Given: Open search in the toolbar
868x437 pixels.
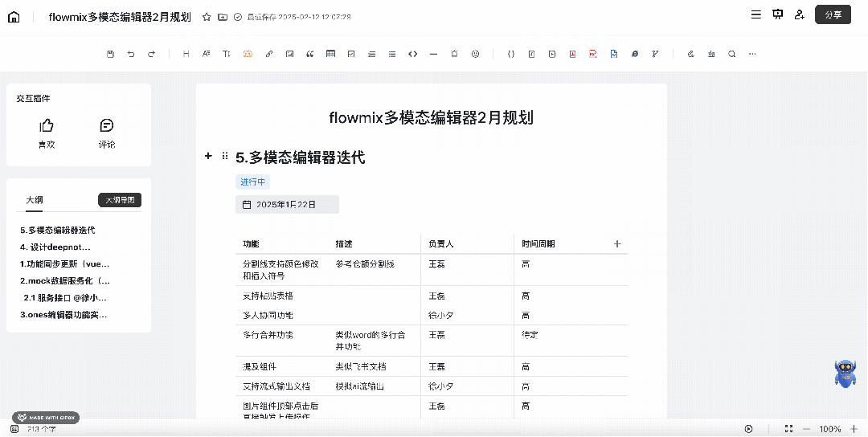Looking at the screenshot, I should point(732,54).
